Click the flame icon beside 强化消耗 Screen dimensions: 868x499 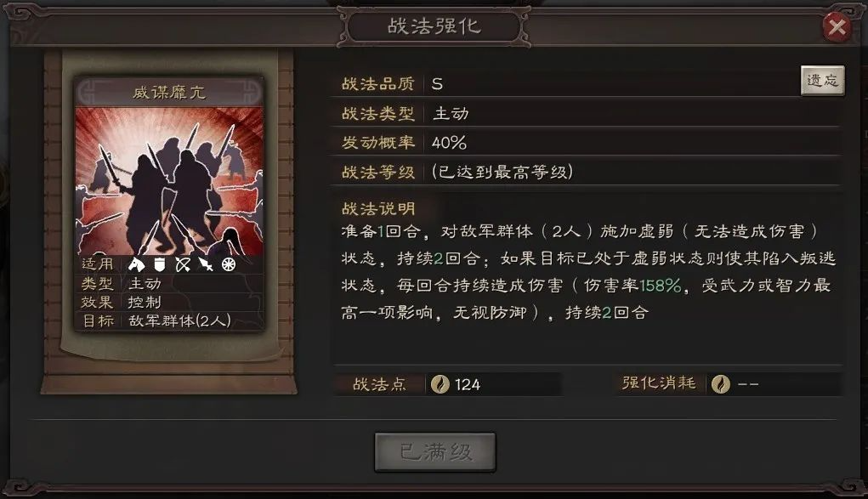pyautogui.click(x=720, y=383)
